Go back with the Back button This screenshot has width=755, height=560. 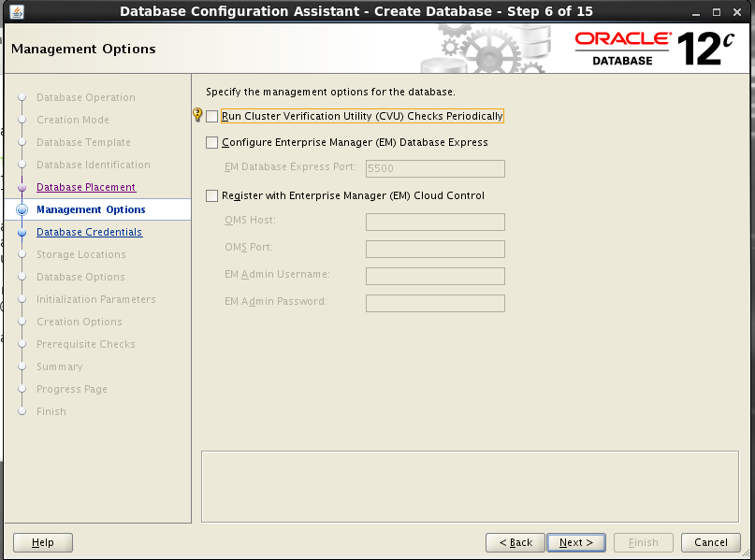(515, 542)
